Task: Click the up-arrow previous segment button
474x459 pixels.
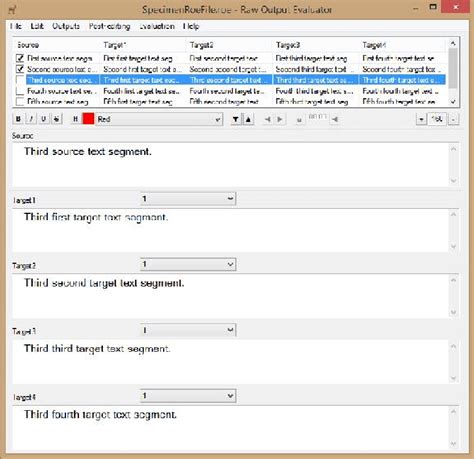Action: click(x=248, y=119)
